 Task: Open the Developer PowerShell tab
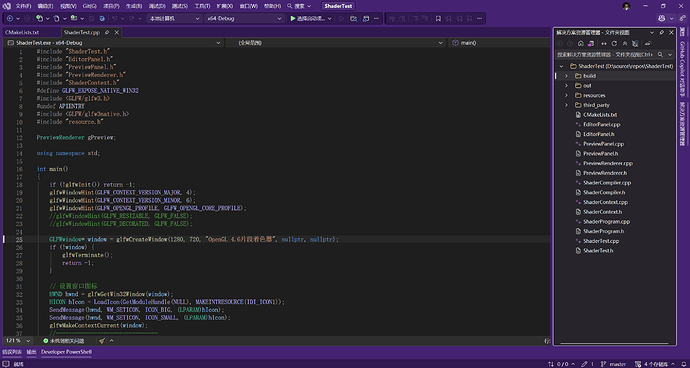pos(66,352)
